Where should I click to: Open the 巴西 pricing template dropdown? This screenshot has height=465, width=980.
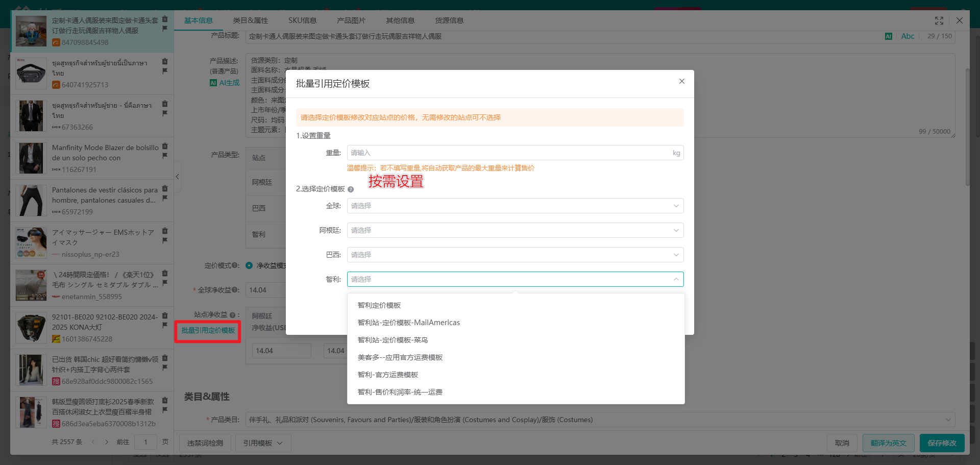pyautogui.click(x=514, y=254)
